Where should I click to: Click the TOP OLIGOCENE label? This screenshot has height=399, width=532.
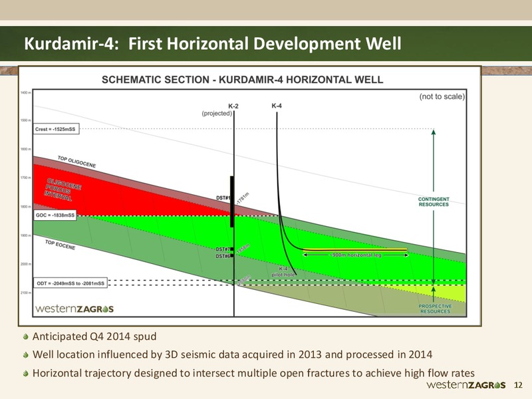pyautogui.click(x=76, y=162)
